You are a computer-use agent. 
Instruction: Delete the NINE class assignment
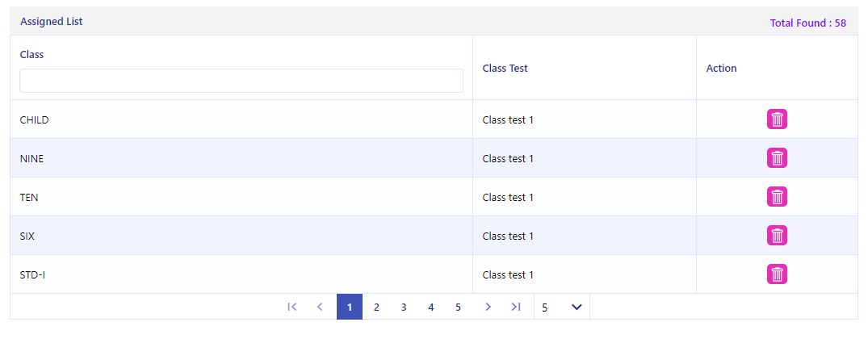point(777,158)
